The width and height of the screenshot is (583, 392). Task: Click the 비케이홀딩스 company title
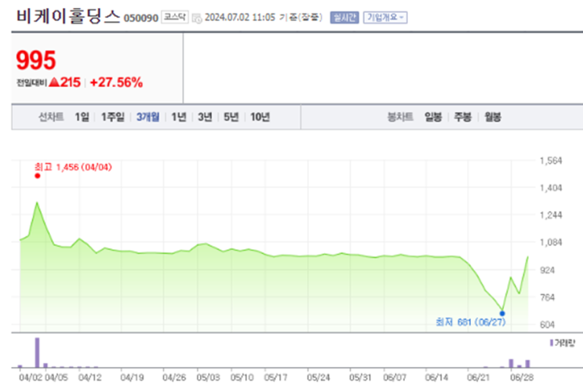click(x=68, y=16)
